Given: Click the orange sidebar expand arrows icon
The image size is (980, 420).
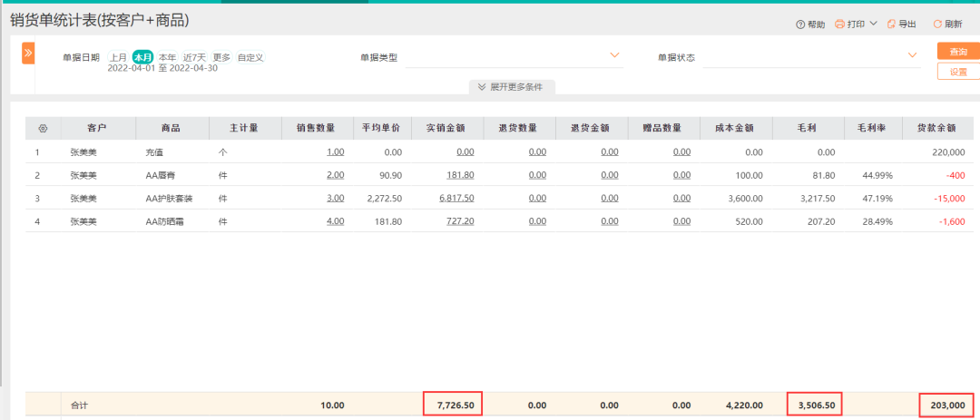Looking at the screenshot, I should (x=28, y=54).
